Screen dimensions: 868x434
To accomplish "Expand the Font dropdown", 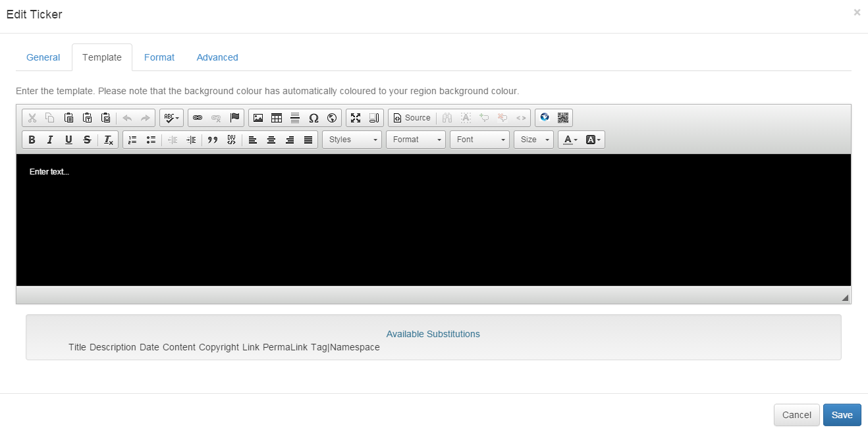I will pos(479,140).
